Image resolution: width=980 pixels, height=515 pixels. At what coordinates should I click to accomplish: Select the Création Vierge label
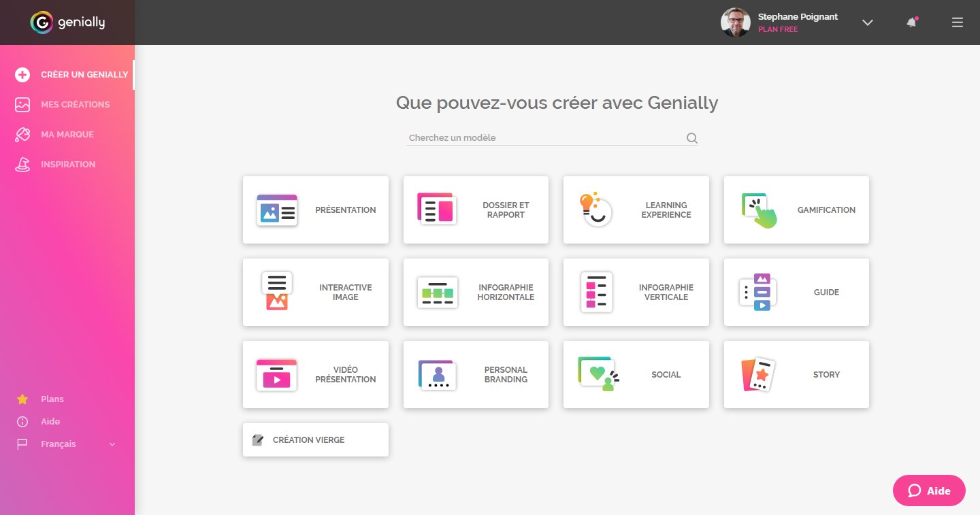coord(308,440)
